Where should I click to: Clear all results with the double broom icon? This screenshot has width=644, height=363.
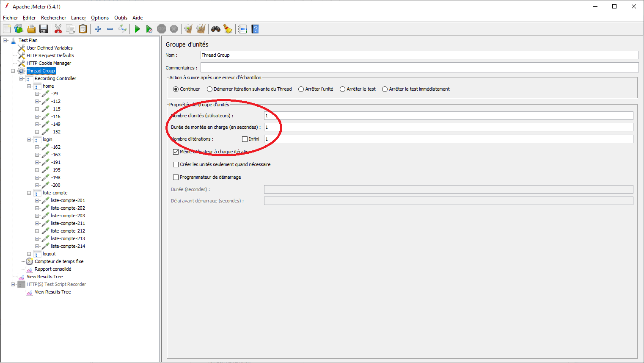(x=201, y=29)
